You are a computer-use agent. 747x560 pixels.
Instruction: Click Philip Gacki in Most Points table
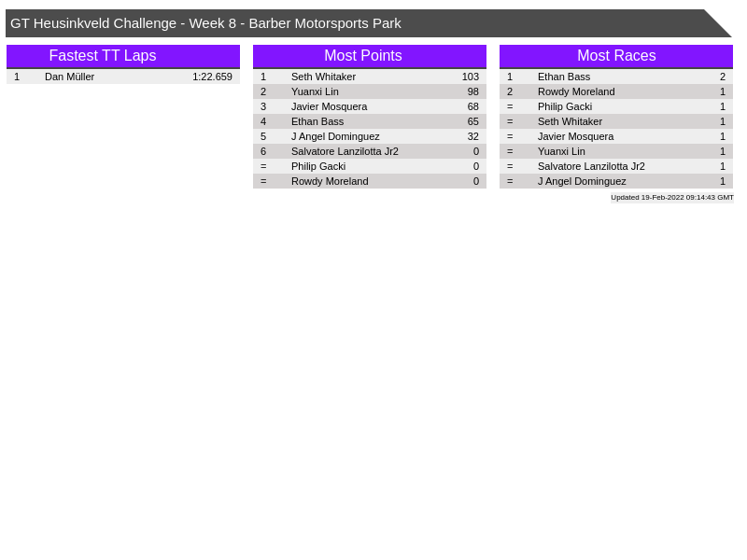[317, 166]
